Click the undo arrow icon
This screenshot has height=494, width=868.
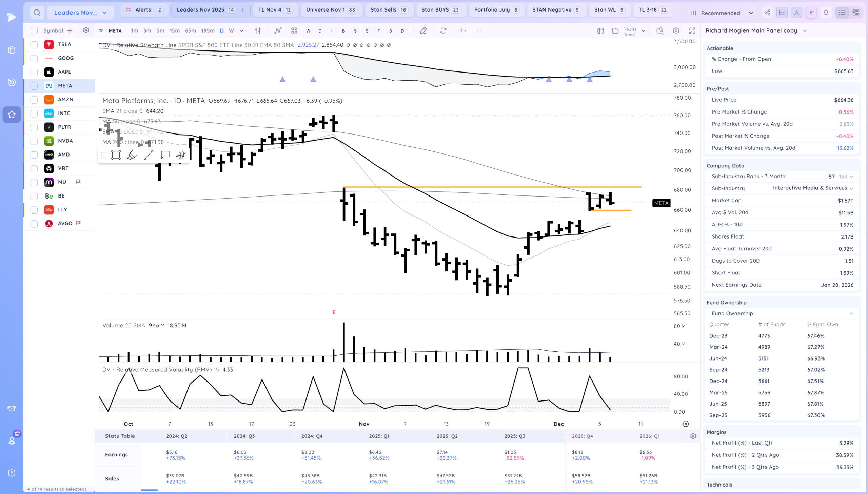463,30
